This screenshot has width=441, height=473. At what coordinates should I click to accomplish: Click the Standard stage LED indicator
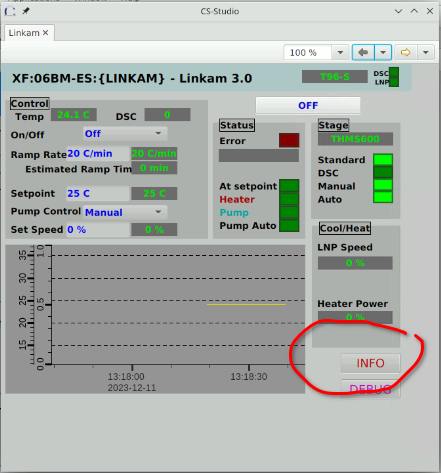coord(383,160)
